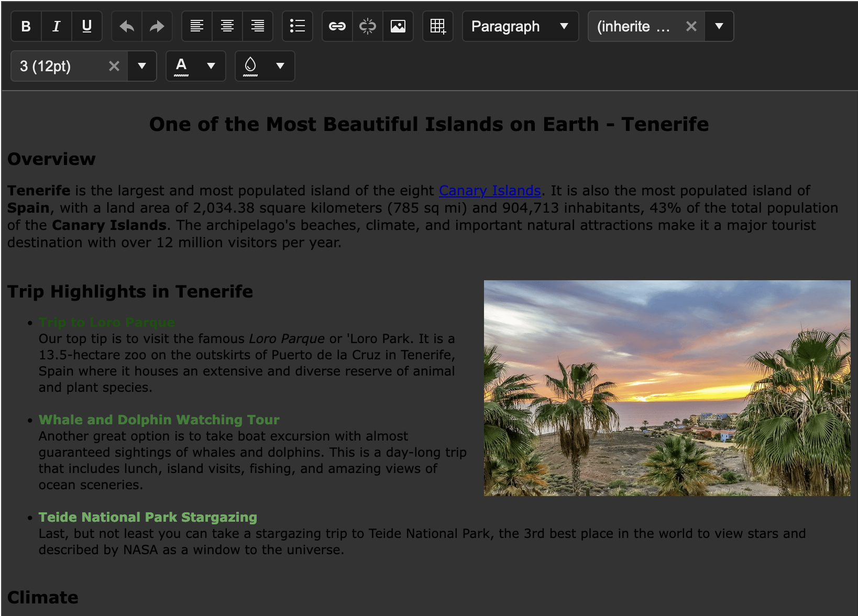Insert an image

point(398,26)
